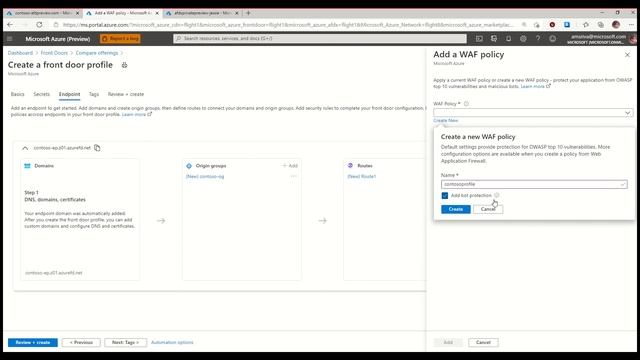
Task: Open portal Settings gear icon
Action: [523, 39]
